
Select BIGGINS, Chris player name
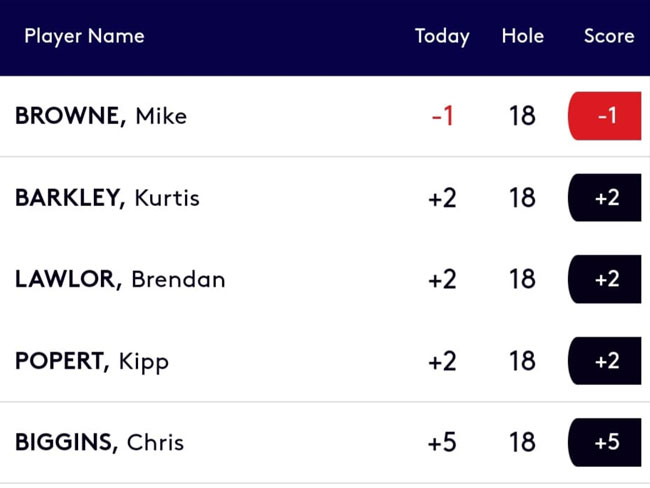point(99,442)
